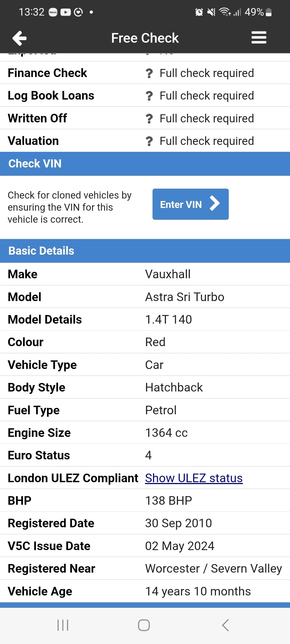Tap Android home button

coord(144,625)
